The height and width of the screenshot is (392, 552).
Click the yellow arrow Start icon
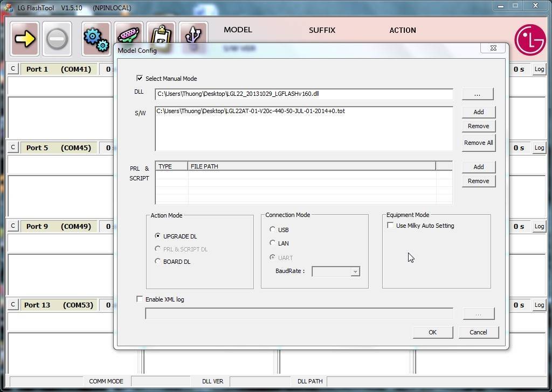coord(25,38)
